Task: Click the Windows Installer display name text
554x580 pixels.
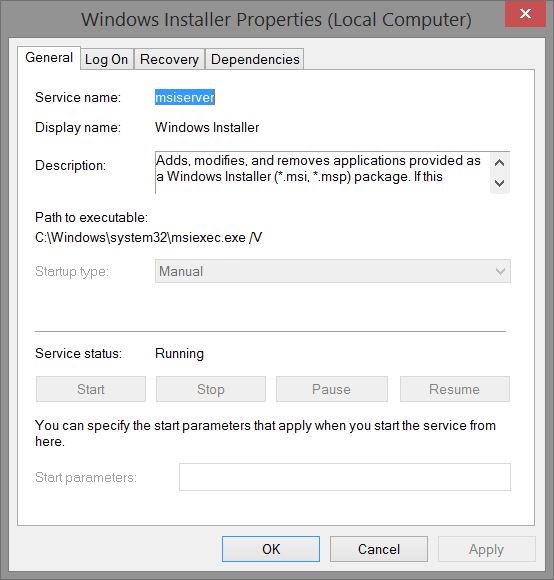Action: coord(207,127)
